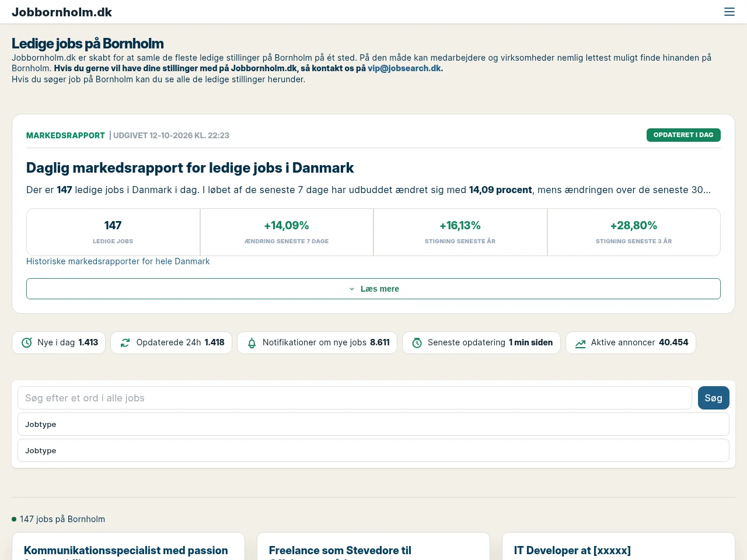
Task: Click the clock icon beside Nye i dag
Action: 27,343
